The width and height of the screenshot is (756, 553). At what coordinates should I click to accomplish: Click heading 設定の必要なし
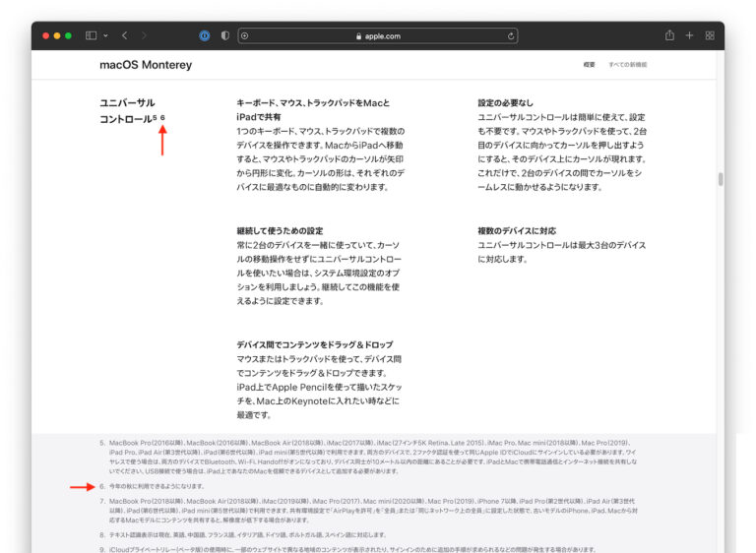click(x=505, y=102)
